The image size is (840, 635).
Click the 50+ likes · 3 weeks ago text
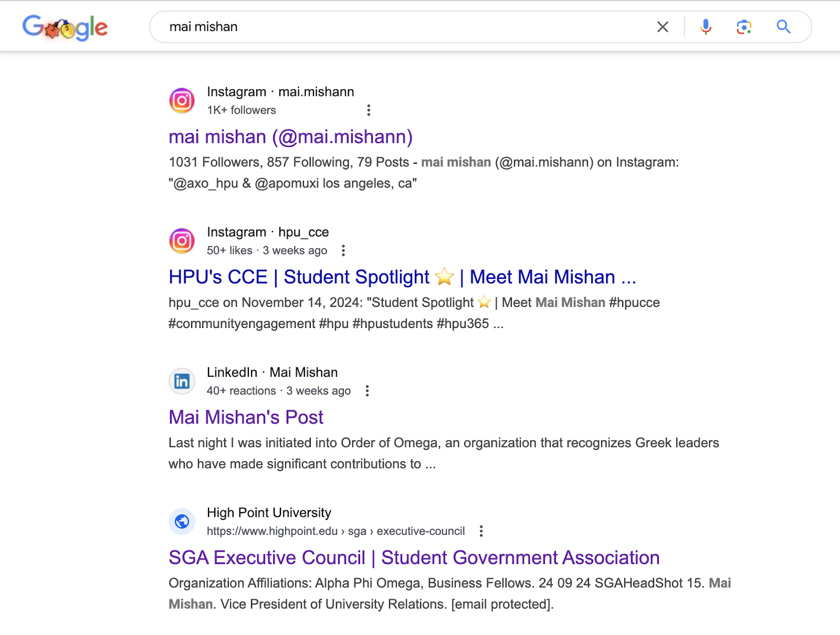(267, 250)
